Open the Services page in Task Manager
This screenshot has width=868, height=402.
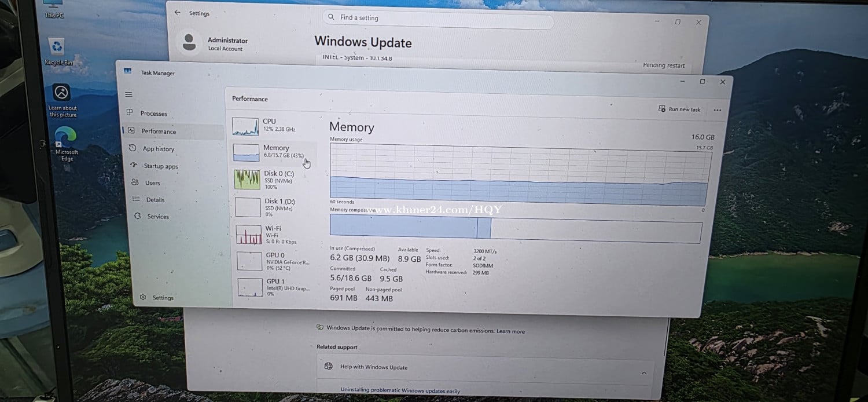coord(158,217)
